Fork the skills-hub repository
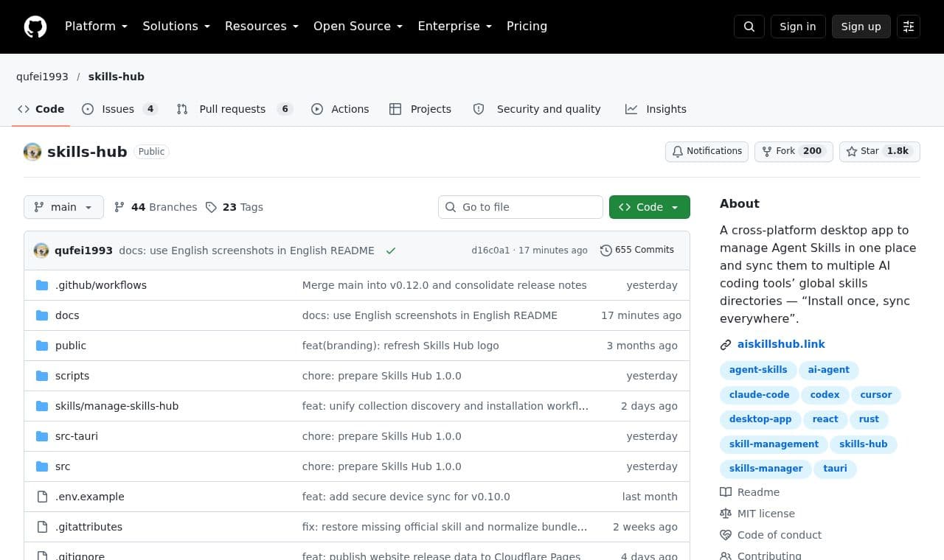This screenshot has width=944, height=560. (794, 151)
